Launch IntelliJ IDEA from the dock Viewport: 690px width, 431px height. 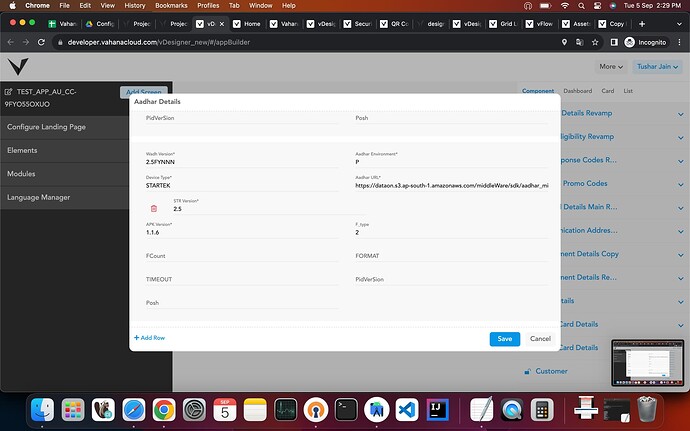(438, 410)
